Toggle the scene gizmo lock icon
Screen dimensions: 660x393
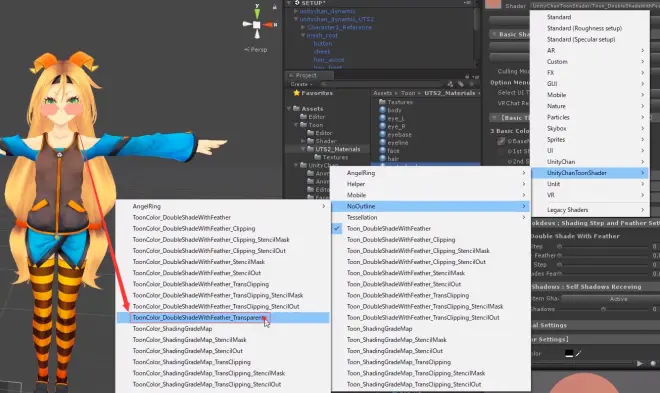(x=274, y=7)
